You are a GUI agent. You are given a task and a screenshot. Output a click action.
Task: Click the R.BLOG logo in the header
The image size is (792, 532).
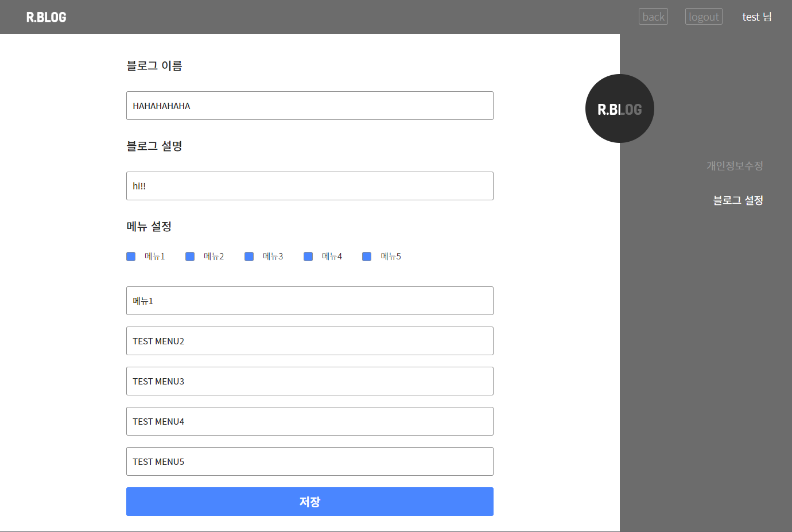click(x=45, y=17)
